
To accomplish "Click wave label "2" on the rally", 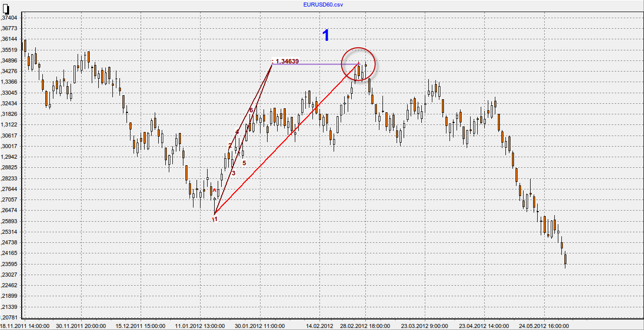I will [230, 146].
